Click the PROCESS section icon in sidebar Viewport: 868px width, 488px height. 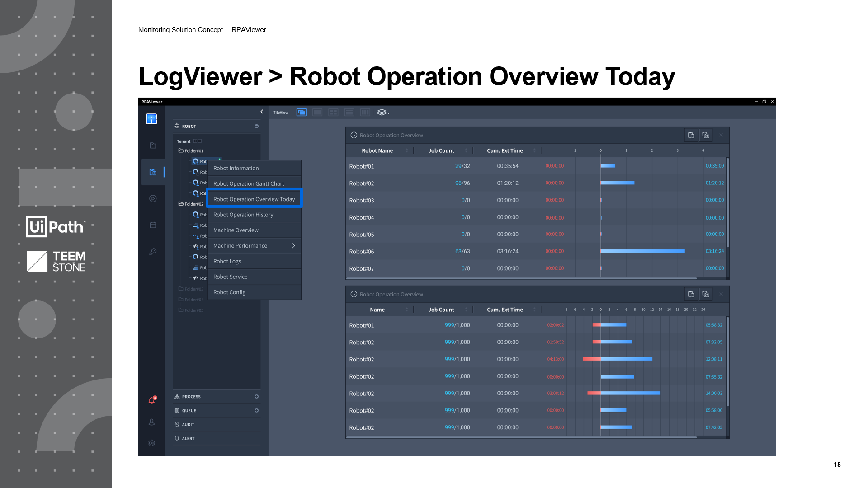coord(177,396)
